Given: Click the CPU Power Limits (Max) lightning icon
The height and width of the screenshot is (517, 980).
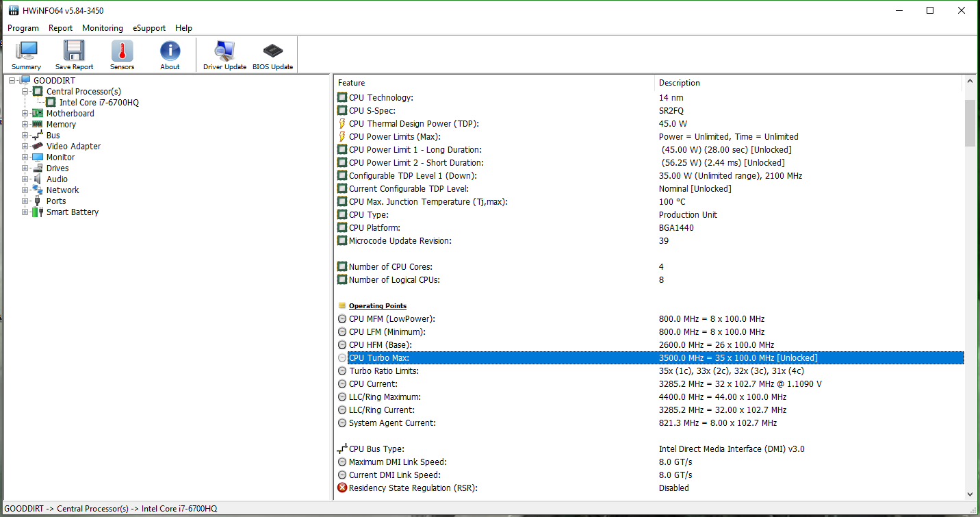Looking at the screenshot, I should (342, 137).
